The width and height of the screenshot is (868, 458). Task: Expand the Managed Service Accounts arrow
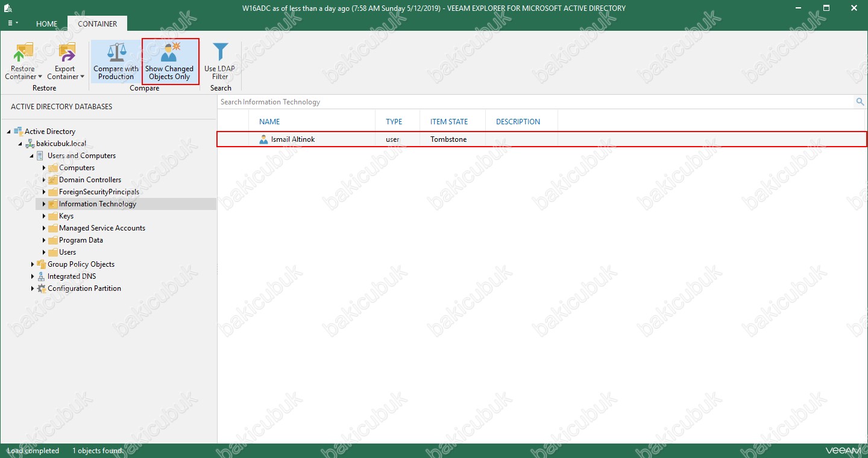tap(44, 228)
